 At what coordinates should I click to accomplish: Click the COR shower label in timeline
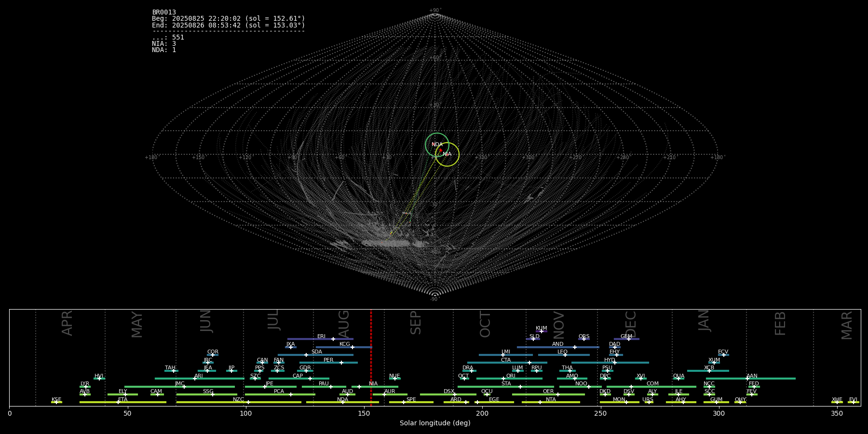click(213, 352)
